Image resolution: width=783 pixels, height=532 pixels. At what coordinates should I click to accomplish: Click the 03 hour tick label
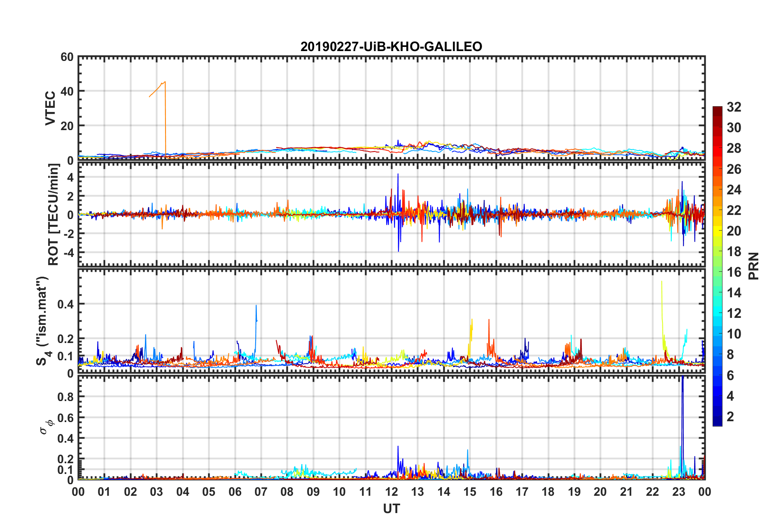156,492
